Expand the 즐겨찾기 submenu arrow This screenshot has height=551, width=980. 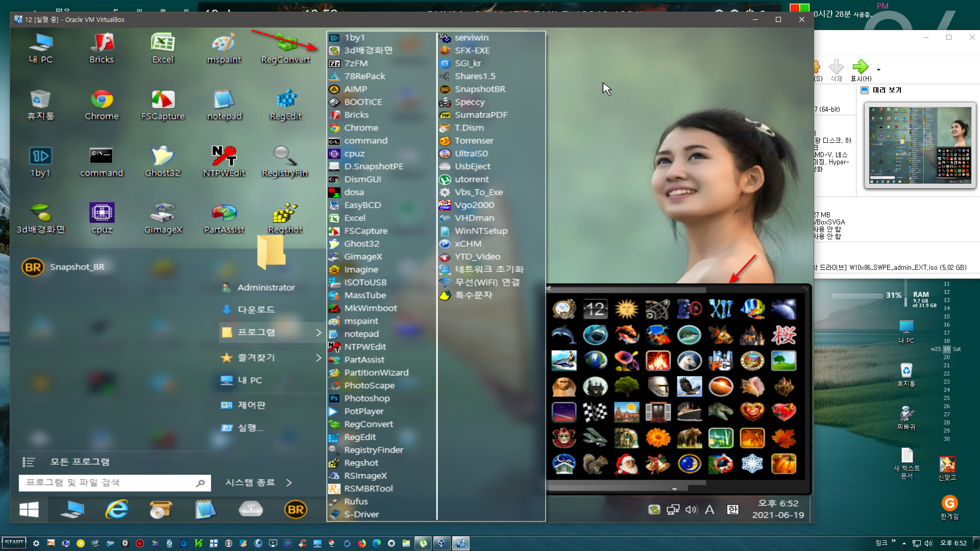pyautogui.click(x=318, y=358)
